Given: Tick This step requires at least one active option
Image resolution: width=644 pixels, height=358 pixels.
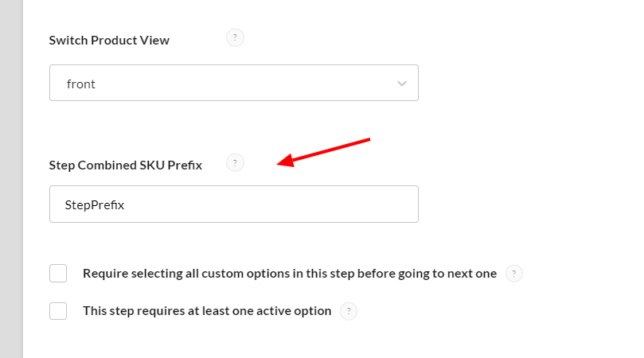Looking at the screenshot, I should [58, 311].
